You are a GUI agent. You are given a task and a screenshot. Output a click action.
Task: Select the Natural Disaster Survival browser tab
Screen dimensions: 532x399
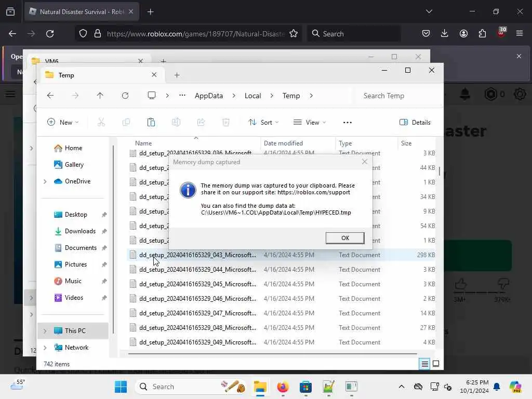(x=82, y=11)
